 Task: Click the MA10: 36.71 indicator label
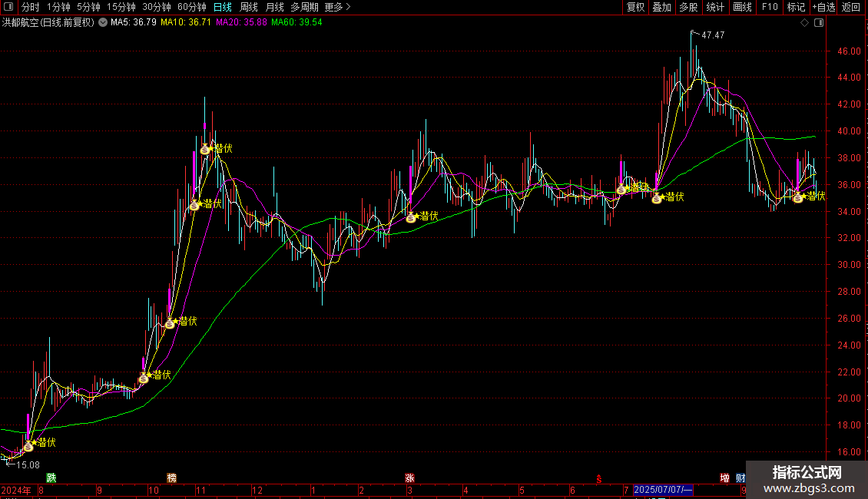click(x=186, y=22)
